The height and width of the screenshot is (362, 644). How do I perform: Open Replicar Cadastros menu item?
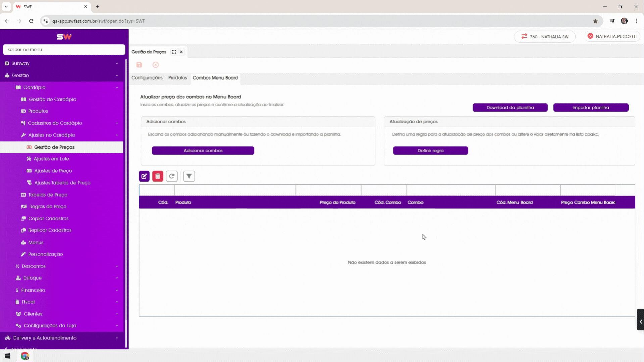click(x=50, y=230)
